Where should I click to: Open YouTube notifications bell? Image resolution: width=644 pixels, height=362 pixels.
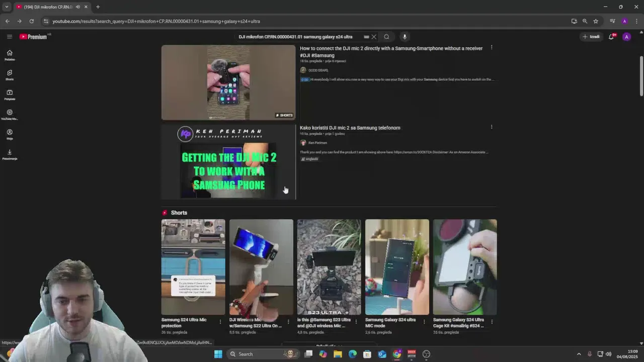(611, 37)
